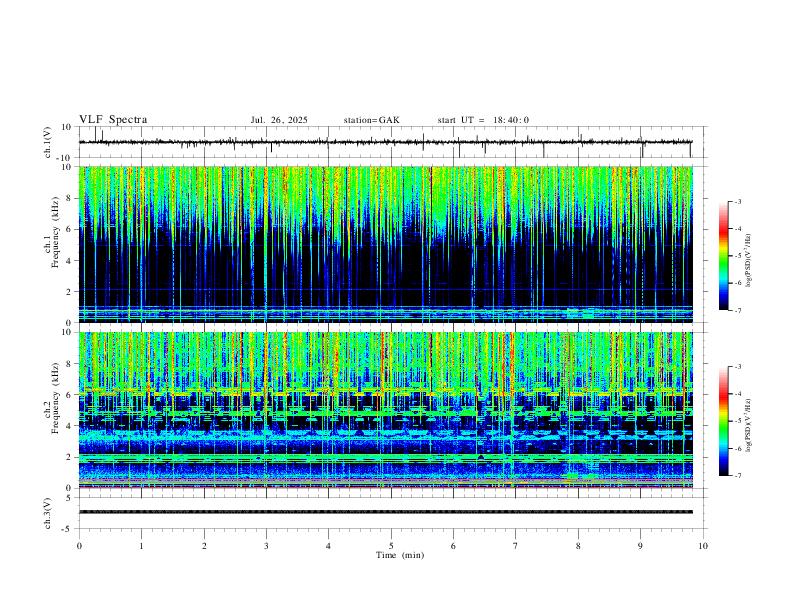Click the '0' tick on time axis

point(79,546)
